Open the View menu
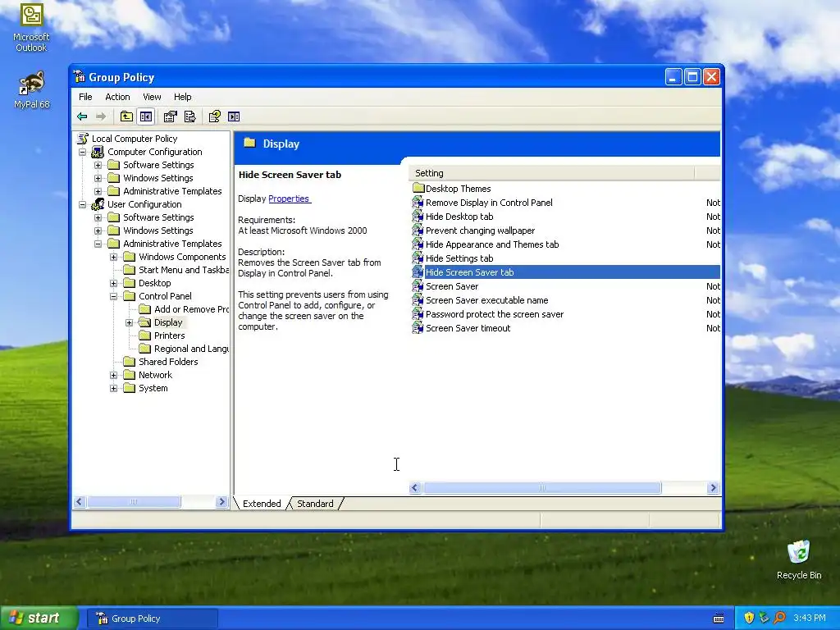This screenshot has height=630, width=840. (152, 97)
